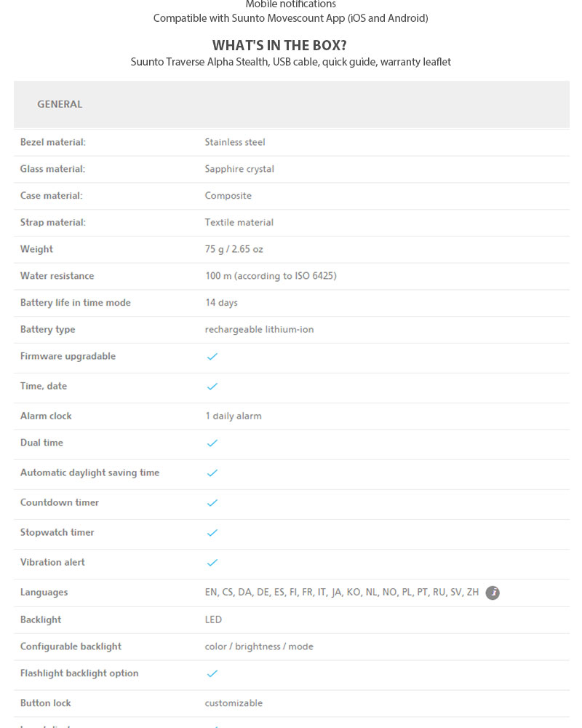The image size is (582, 728).
Task: Click the 1 daily alarm value
Action: point(234,416)
